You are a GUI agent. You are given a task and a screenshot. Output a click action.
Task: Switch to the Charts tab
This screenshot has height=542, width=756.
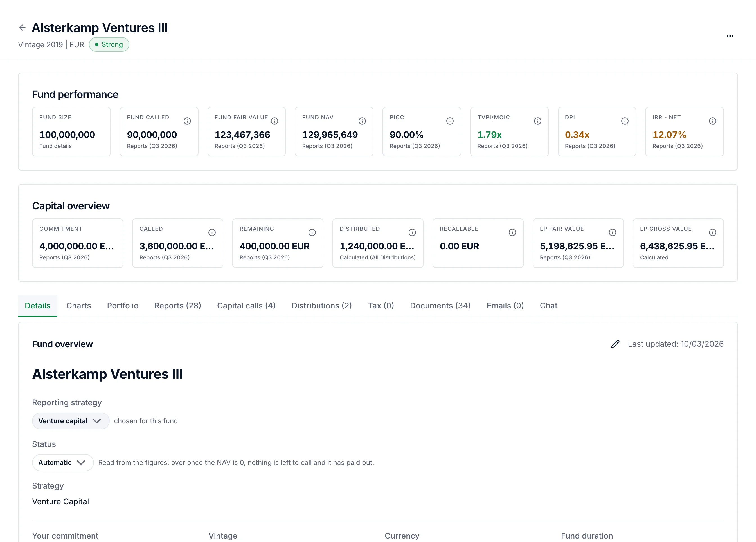coord(79,306)
